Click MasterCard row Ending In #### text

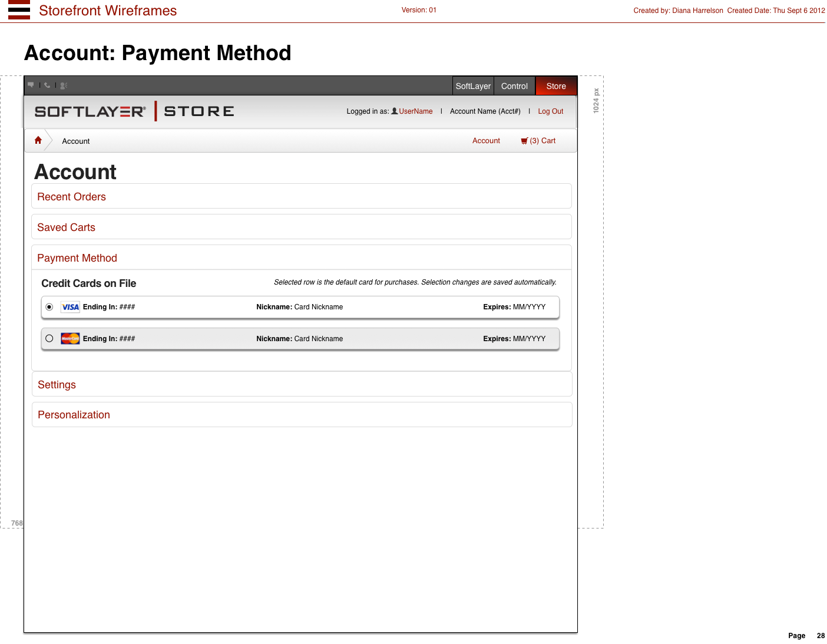pyautogui.click(x=109, y=339)
